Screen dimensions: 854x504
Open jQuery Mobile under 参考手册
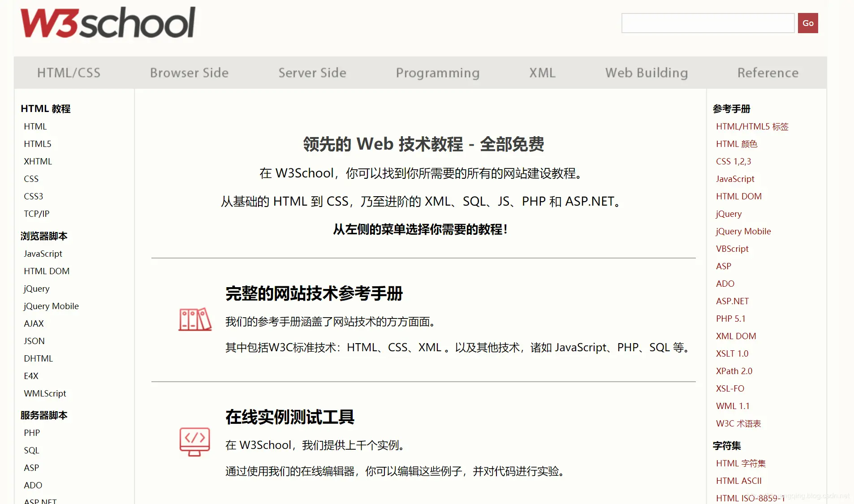[x=743, y=231]
